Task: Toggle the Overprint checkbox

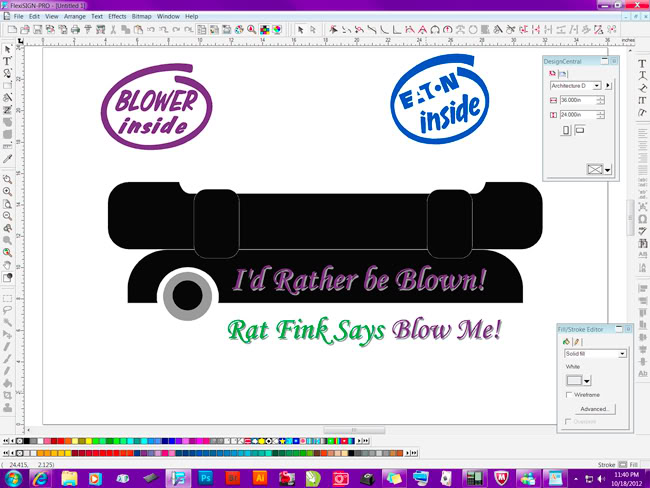Action: [568, 421]
